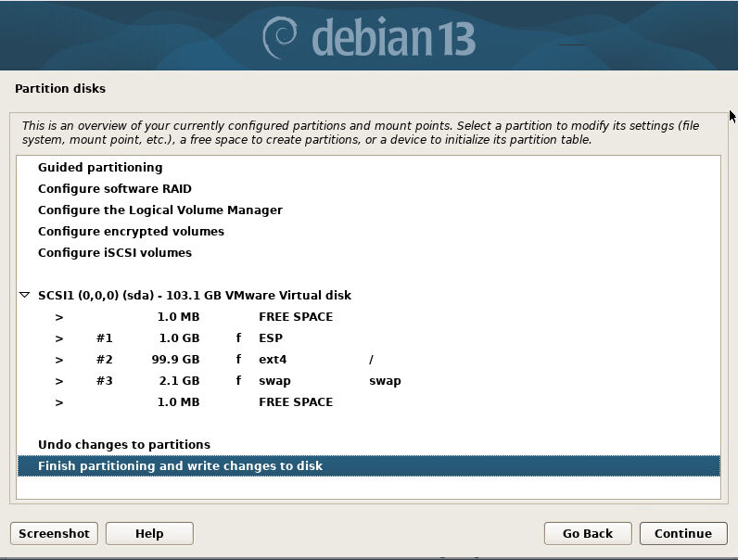Open the Help button
738x560 pixels.
pos(149,534)
